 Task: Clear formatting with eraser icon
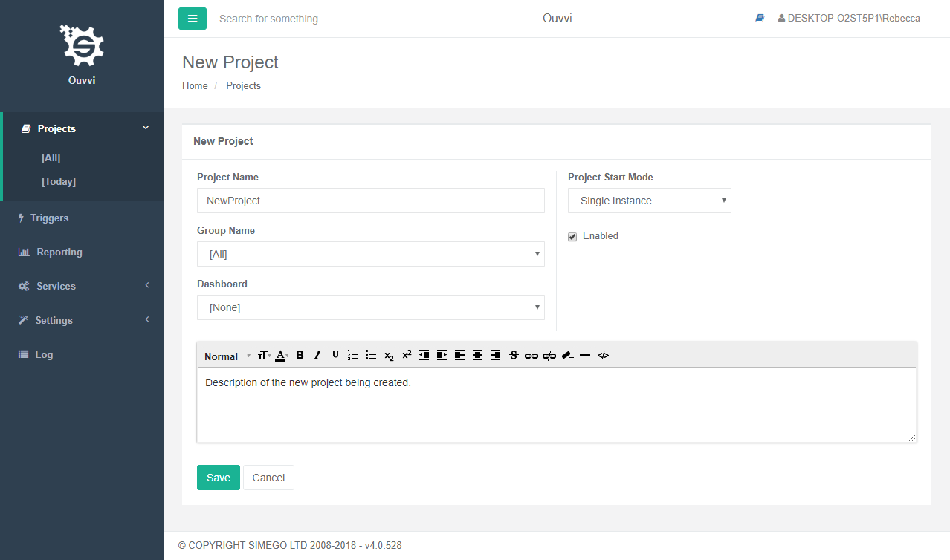[567, 355]
